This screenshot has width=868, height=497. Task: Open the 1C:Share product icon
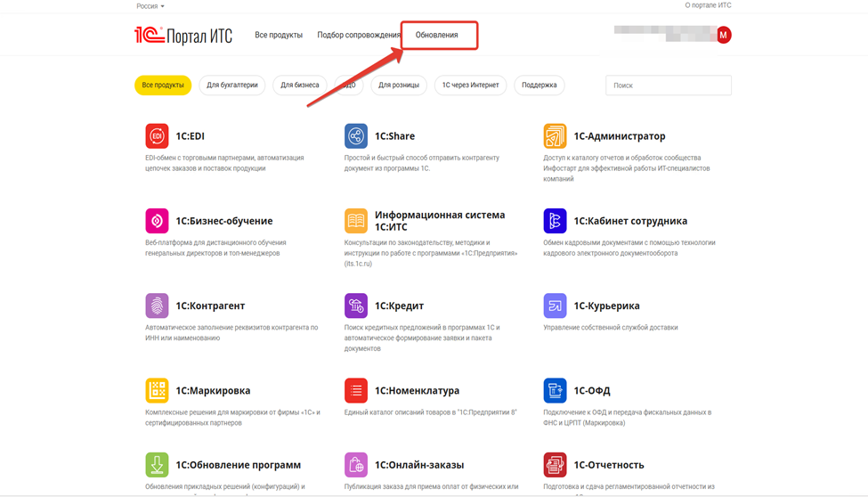coord(356,136)
